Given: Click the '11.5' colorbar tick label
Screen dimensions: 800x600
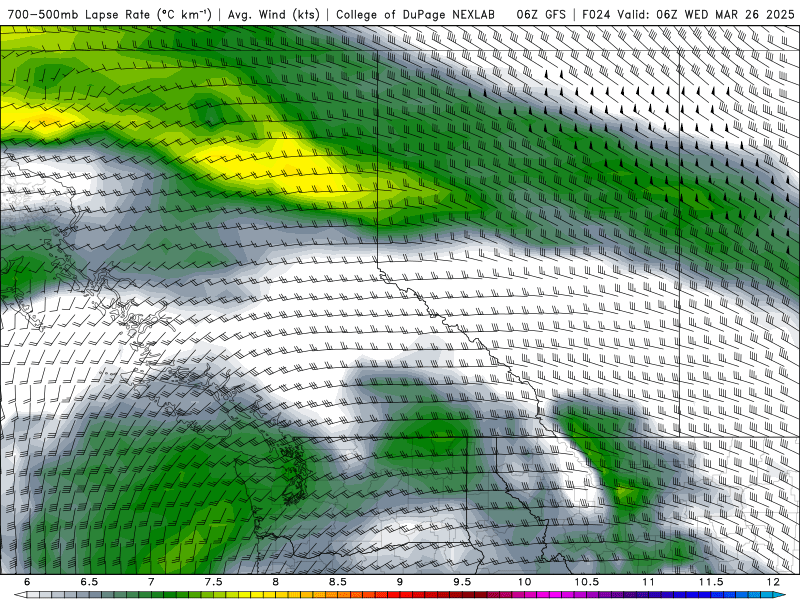Looking at the screenshot, I should click(711, 582).
